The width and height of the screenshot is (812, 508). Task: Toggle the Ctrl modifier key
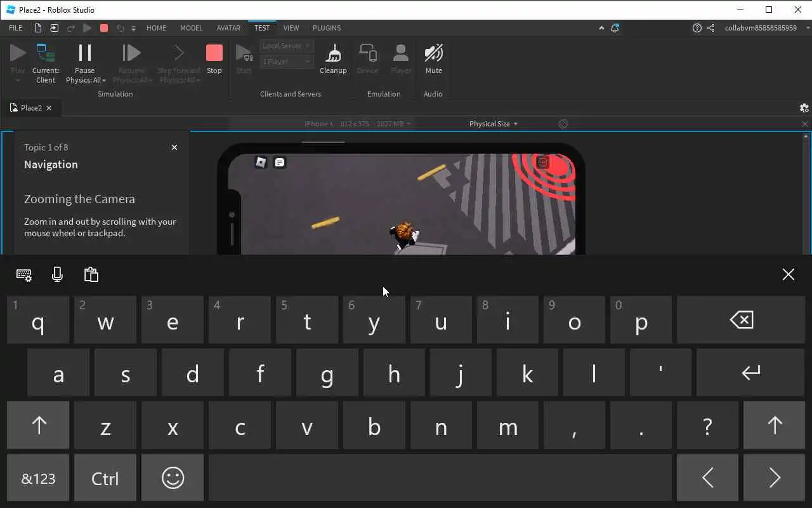click(x=105, y=478)
